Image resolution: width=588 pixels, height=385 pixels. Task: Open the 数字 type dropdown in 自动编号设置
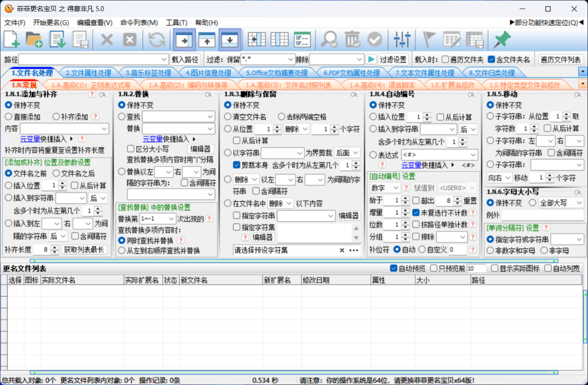point(385,187)
